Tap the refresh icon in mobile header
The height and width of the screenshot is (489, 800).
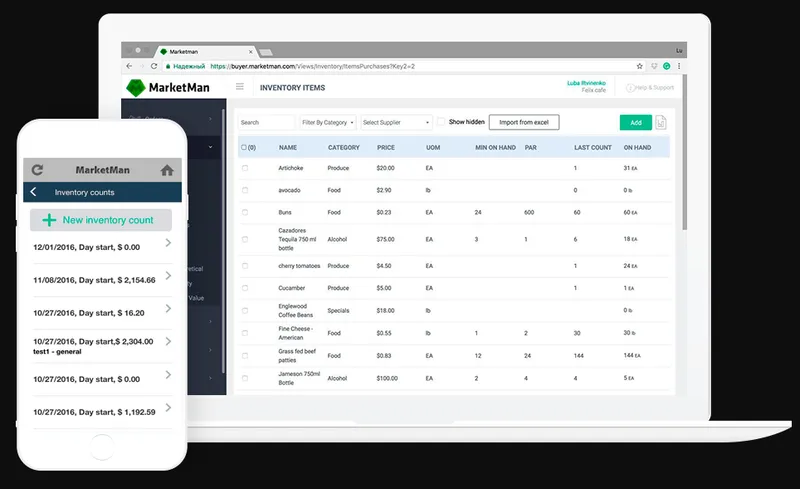pyautogui.click(x=37, y=169)
